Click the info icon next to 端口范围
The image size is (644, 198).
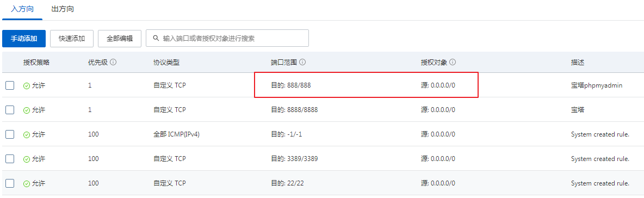point(302,63)
